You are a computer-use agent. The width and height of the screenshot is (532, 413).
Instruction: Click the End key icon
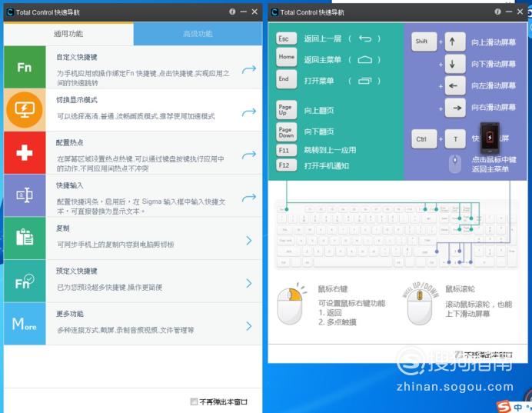tap(286, 79)
